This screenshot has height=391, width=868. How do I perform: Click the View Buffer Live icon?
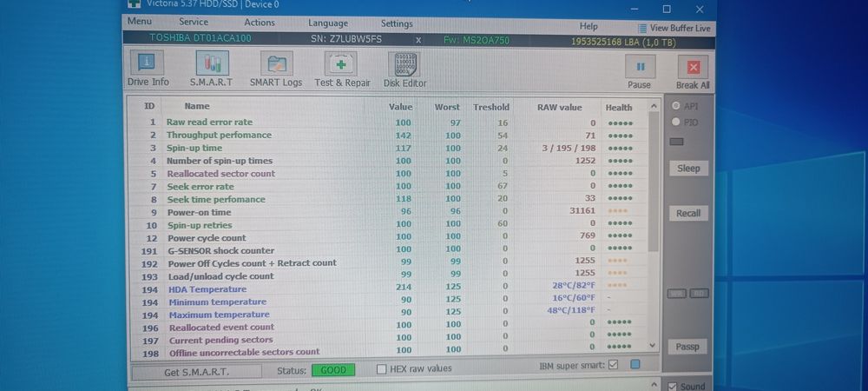tap(642, 29)
